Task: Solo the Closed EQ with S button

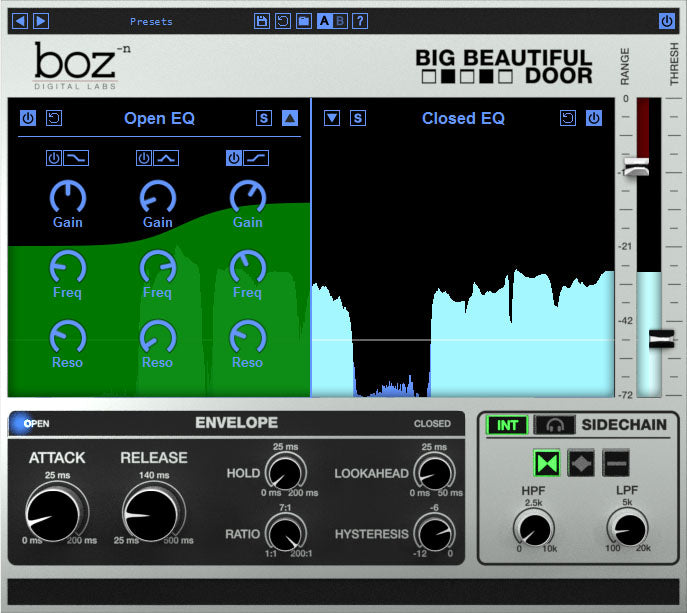Action: [x=358, y=118]
